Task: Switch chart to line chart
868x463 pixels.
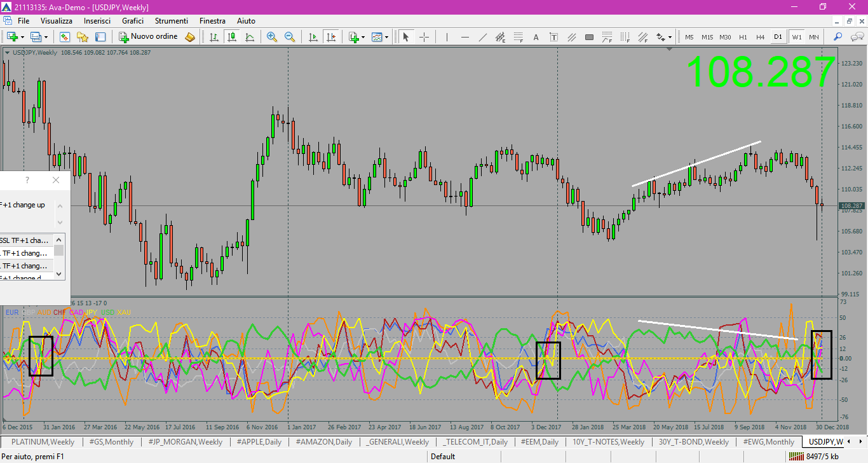Action: [250, 37]
